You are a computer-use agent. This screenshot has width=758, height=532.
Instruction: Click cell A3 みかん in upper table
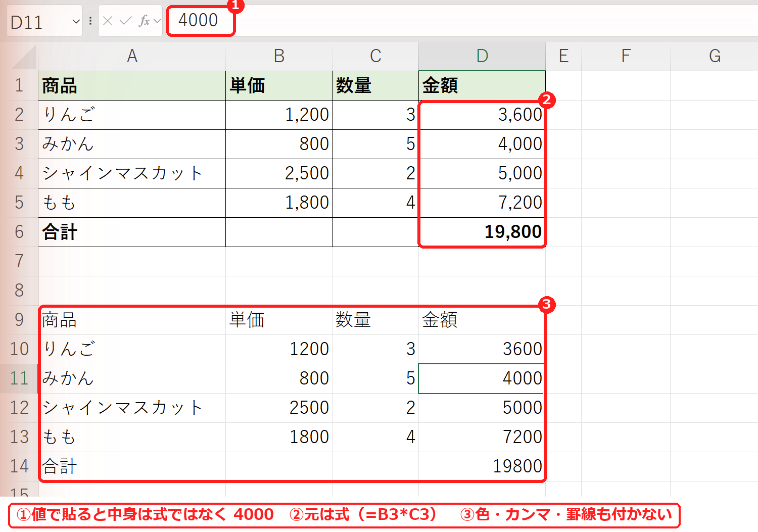point(132,144)
